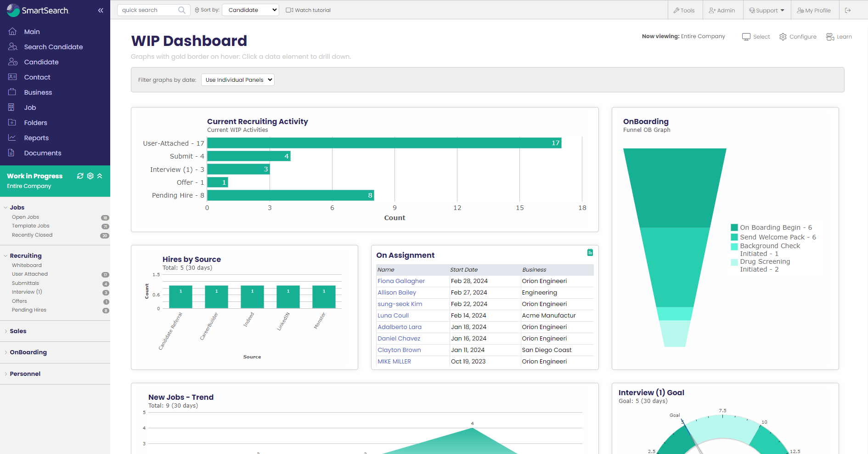Screen dimensions: 868x454
Task: Collapse the Work in Progress panel
Action: point(100,176)
